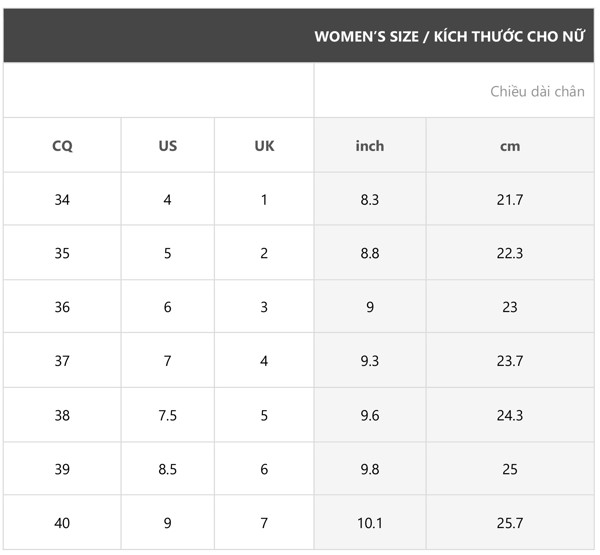Viewport: 600px width, 555px height.
Task: Click the WOMEN'S SIZE table header
Action: click(449, 37)
